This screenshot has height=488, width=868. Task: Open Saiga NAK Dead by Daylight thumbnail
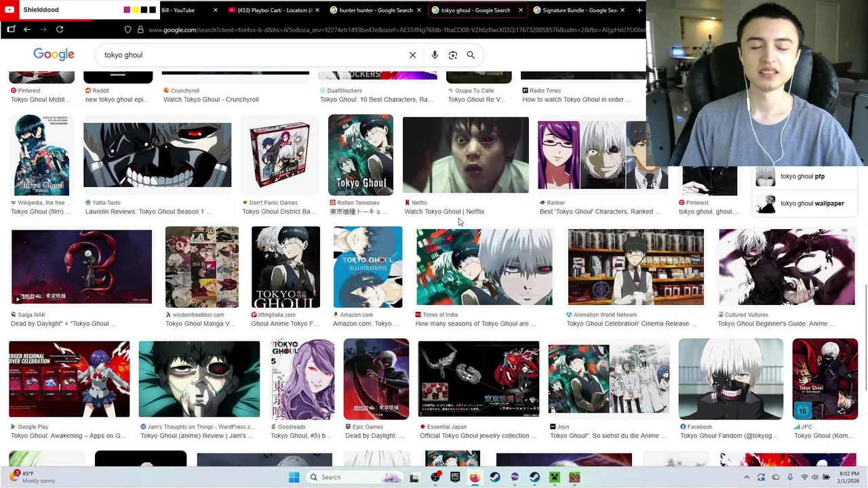click(81, 267)
